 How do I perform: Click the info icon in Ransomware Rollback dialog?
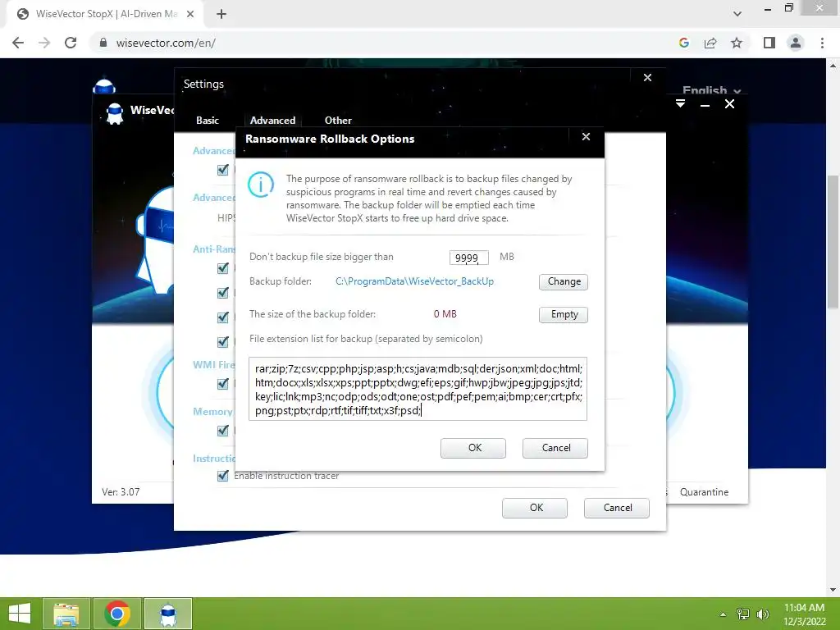(x=261, y=185)
